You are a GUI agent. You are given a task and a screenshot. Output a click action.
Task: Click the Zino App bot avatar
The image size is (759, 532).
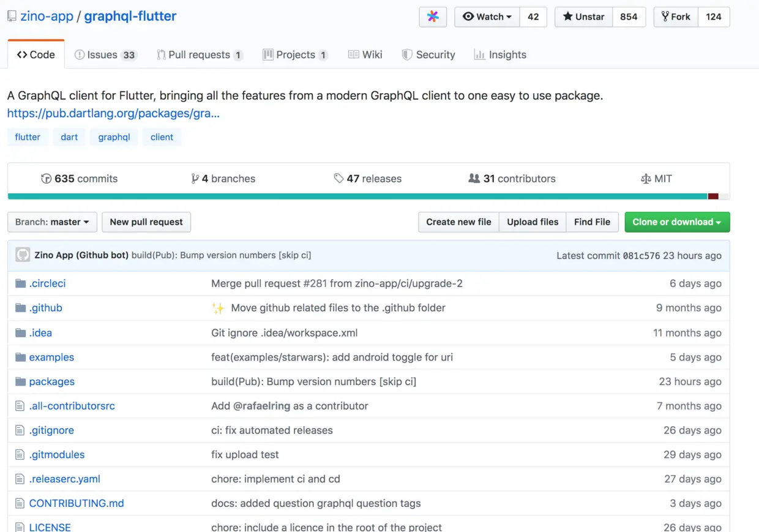(23, 255)
